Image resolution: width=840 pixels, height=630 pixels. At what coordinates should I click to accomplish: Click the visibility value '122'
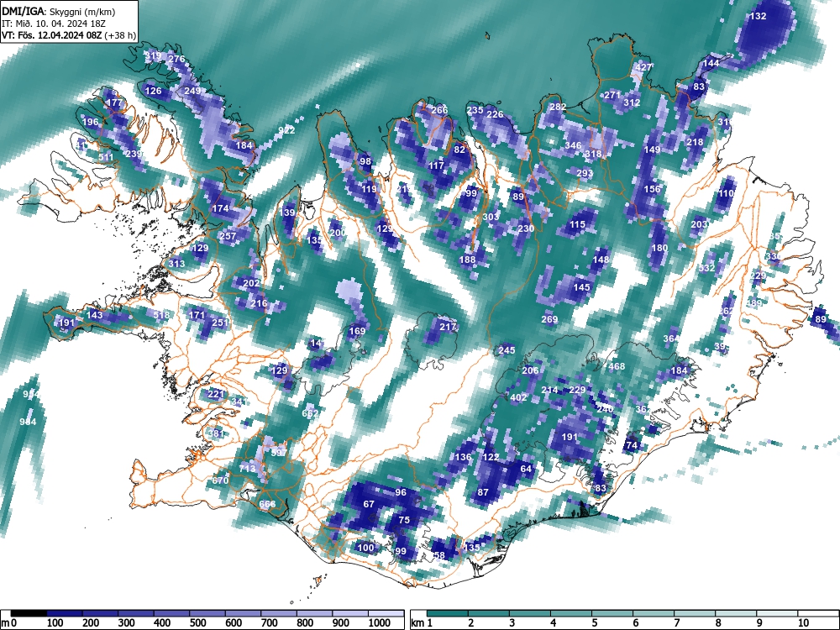[x=491, y=457]
